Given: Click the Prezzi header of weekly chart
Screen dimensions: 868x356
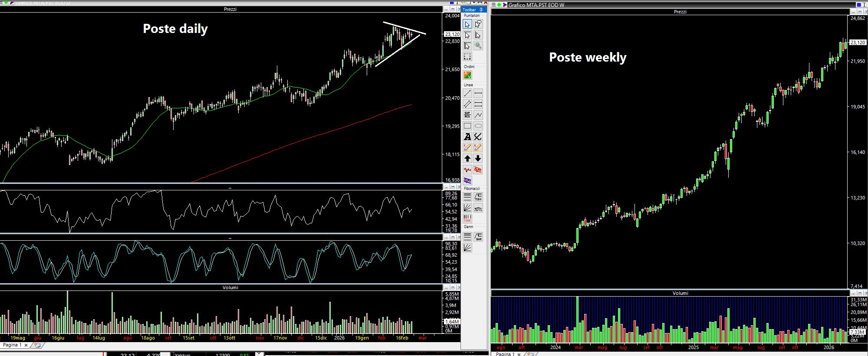Looking at the screenshot, I should click(x=680, y=12).
